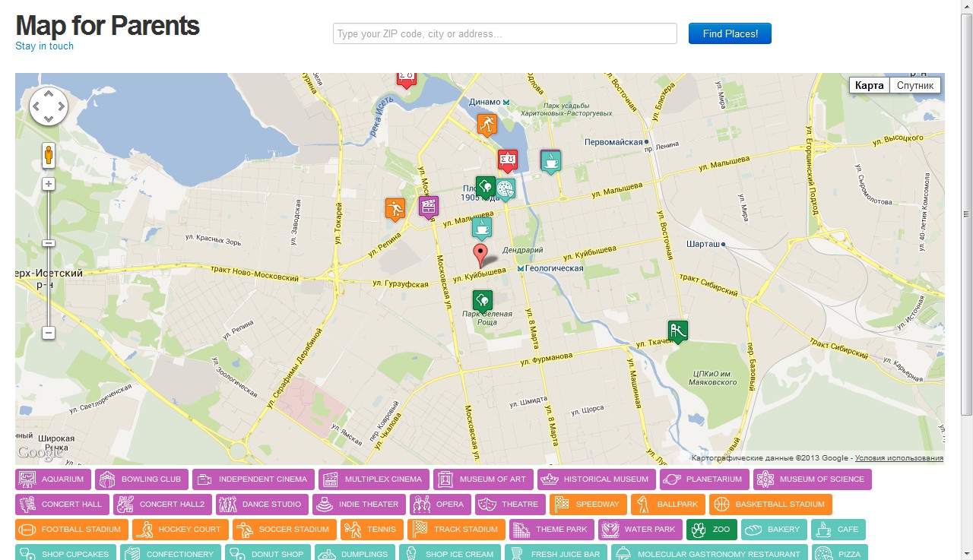Open the teal pizza marker on the map
973x560 pixels.
(x=506, y=188)
